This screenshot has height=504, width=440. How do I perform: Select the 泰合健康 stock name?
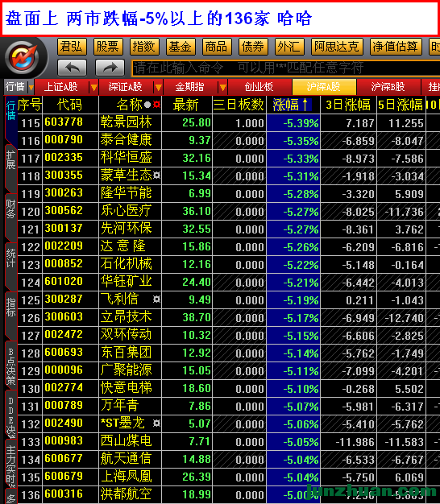[x=126, y=140]
